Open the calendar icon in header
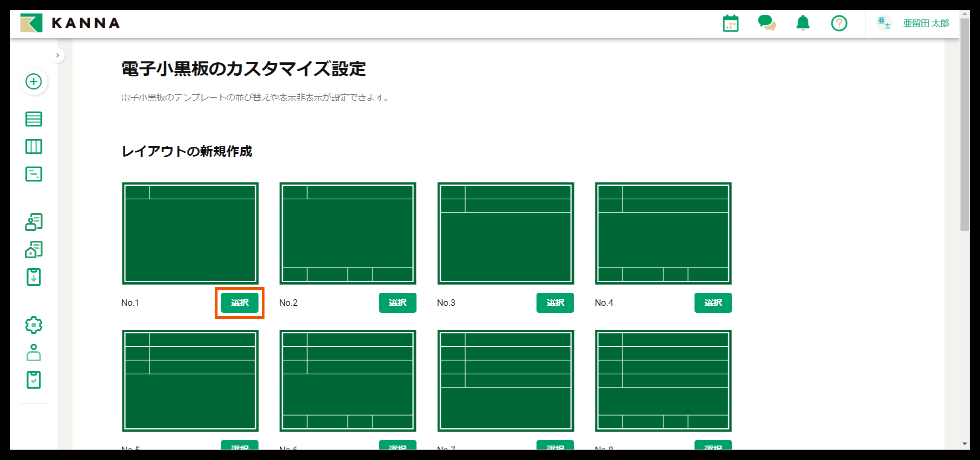This screenshot has height=460, width=980. pyautogui.click(x=730, y=23)
